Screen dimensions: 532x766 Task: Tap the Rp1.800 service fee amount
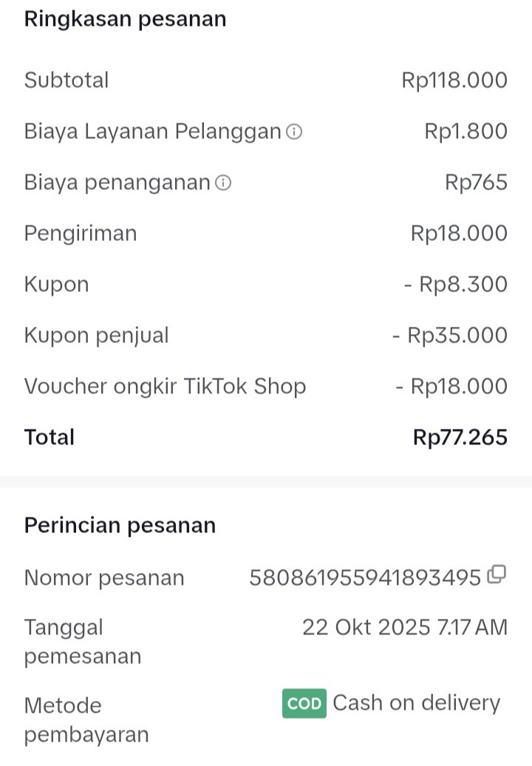(x=465, y=132)
